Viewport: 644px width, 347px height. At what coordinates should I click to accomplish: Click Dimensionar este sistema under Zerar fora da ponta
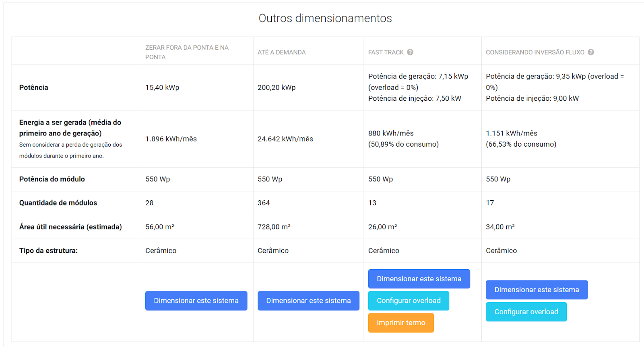coord(196,301)
